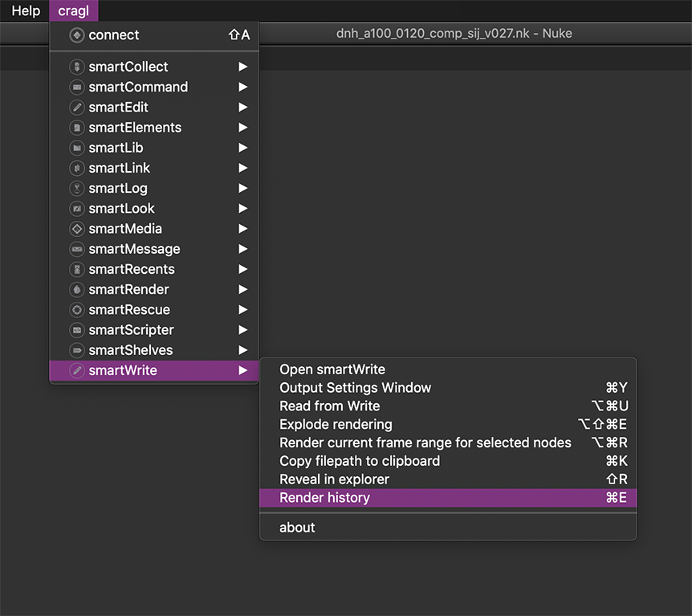Image resolution: width=692 pixels, height=616 pixels.
Task: Click the smartLib folder icon
Action: click(x=77, y=148)
